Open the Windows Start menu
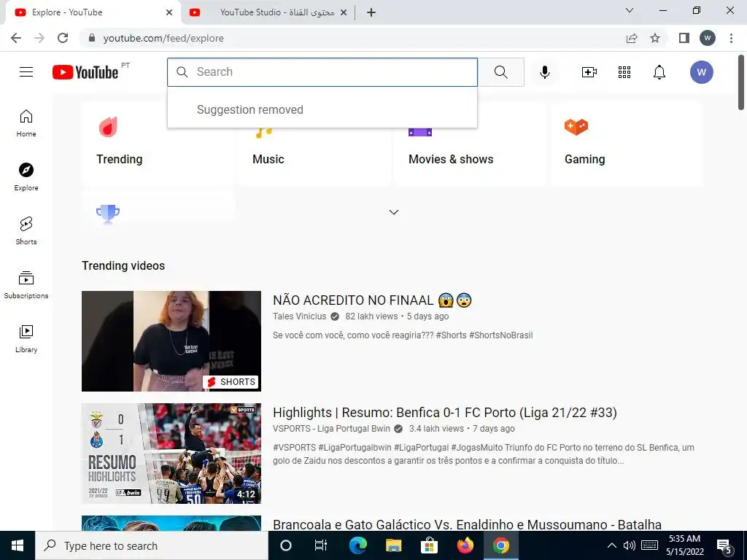The image size is (747, 560). pos(18,545)
